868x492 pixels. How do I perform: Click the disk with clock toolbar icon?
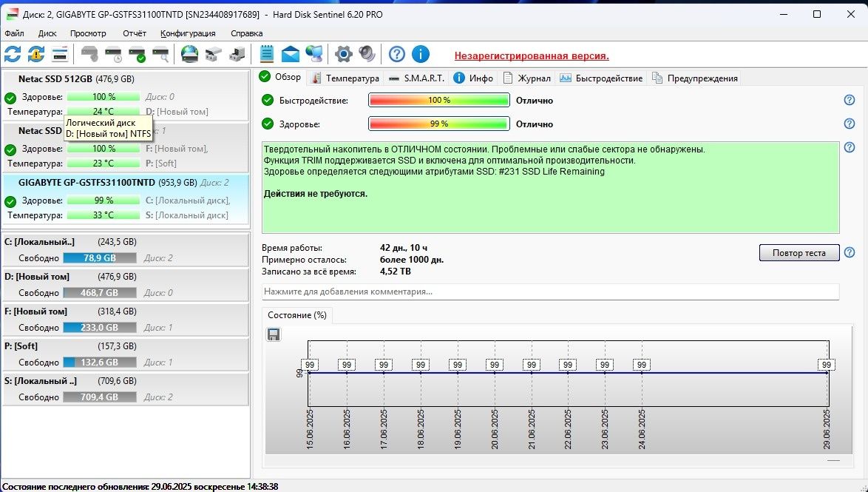pos(113,54)
